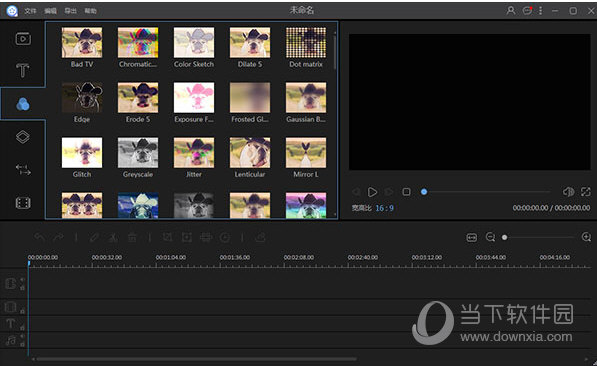This screenshot has height=366, width=597.
Task: Open the feedback message icon
Action: [x=527, y=11]
